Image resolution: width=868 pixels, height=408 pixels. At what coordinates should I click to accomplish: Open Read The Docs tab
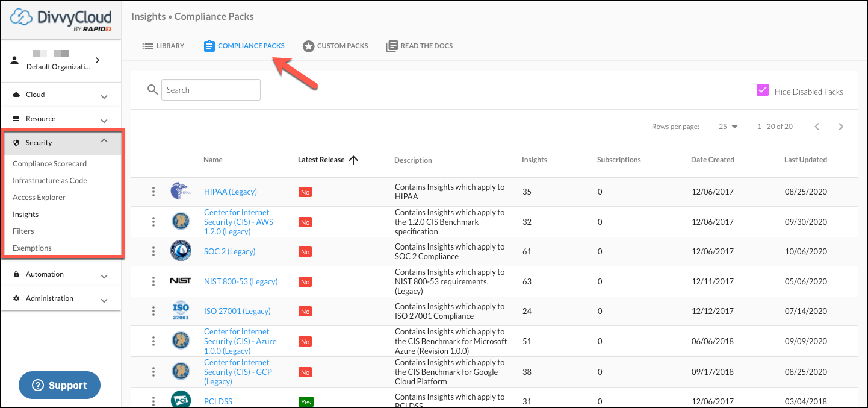420,46
